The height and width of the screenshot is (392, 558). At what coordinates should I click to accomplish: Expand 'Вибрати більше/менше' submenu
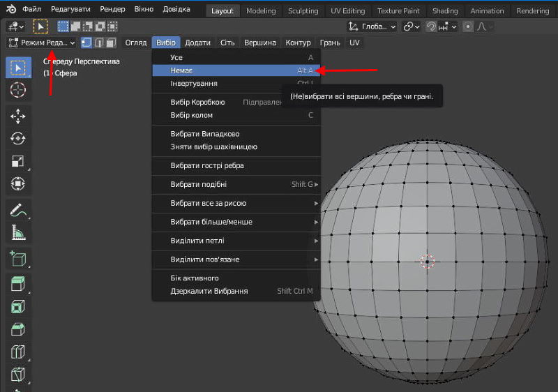(236, 222)
